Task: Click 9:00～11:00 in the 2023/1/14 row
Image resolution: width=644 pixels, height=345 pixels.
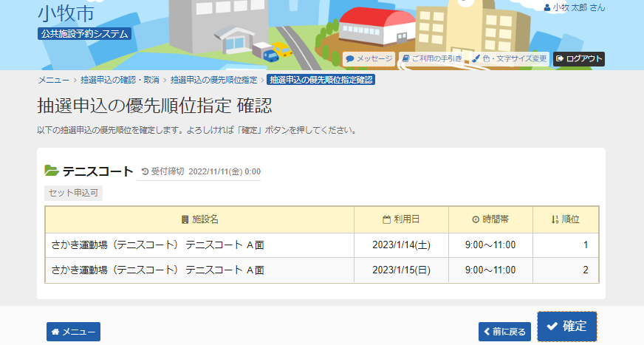Action: tap(490, 245)
